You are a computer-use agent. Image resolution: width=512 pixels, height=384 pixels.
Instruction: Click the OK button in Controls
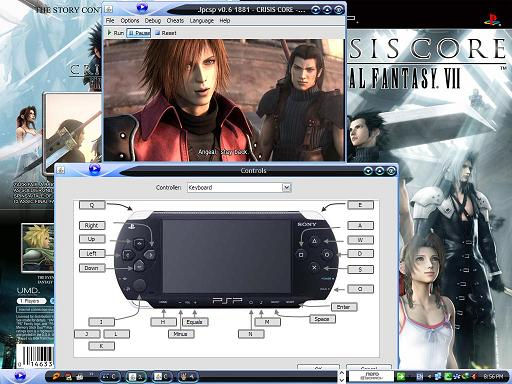[318, 367]
